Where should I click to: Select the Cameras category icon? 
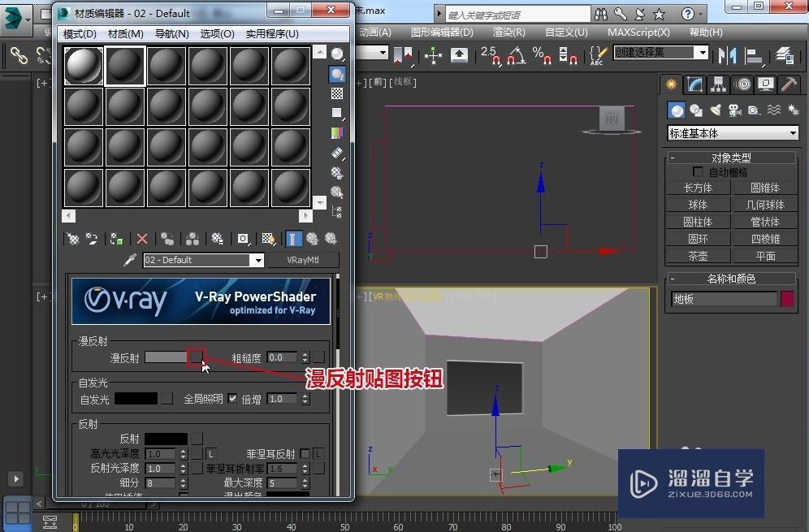point(734,110)
